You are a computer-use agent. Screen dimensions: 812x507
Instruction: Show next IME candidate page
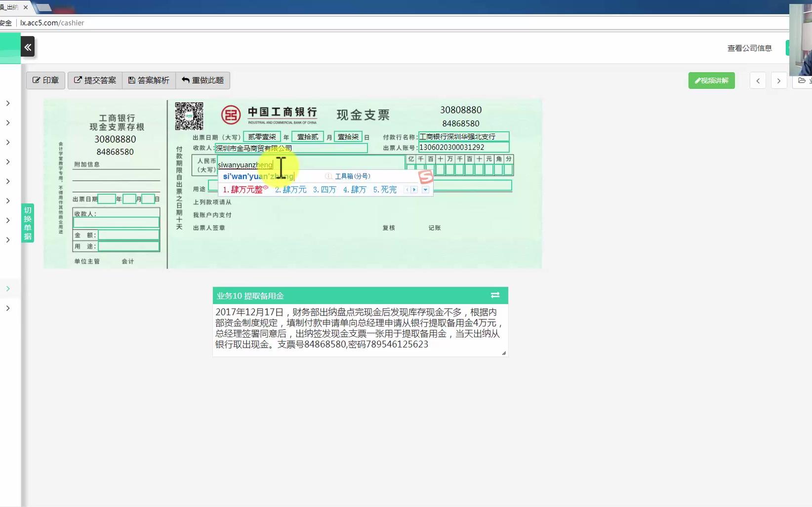click(x=414, y=190)
